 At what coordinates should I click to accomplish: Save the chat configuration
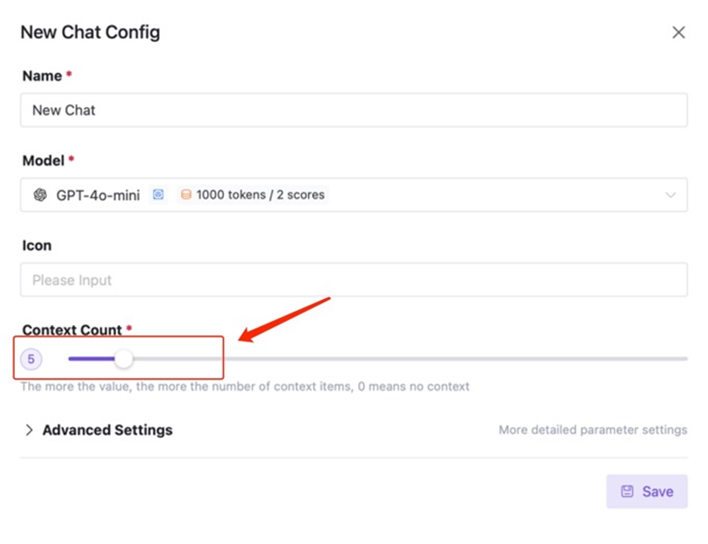coord(647,491)
